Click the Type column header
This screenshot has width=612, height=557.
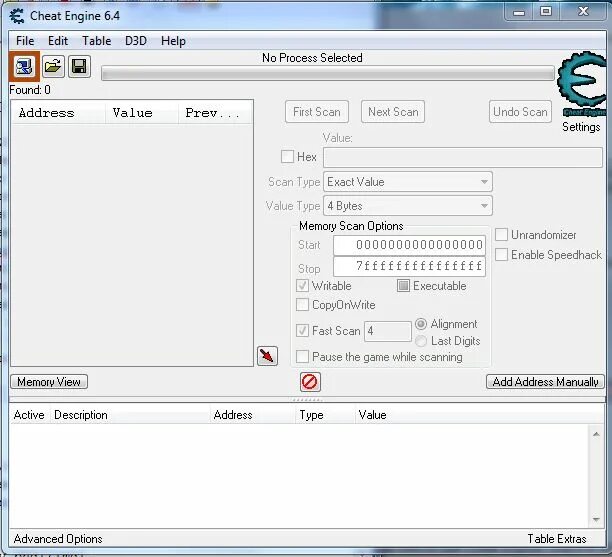point(326,415)
